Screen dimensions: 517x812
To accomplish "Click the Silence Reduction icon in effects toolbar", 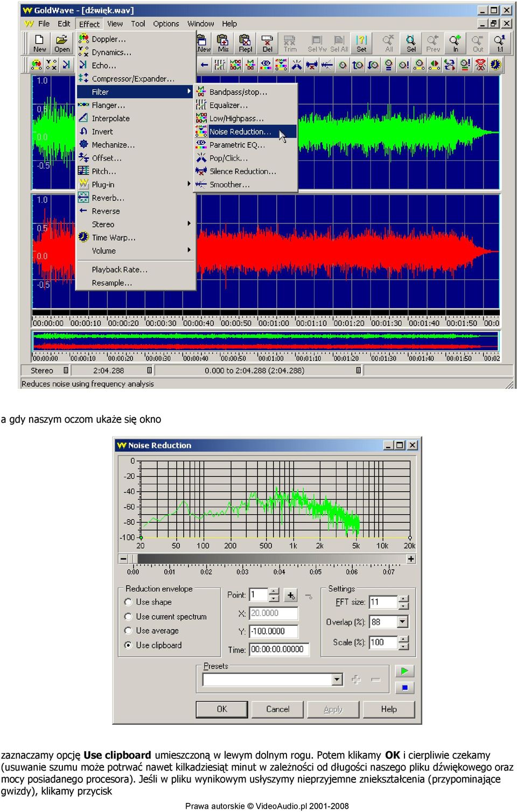I will pos(312,65).
